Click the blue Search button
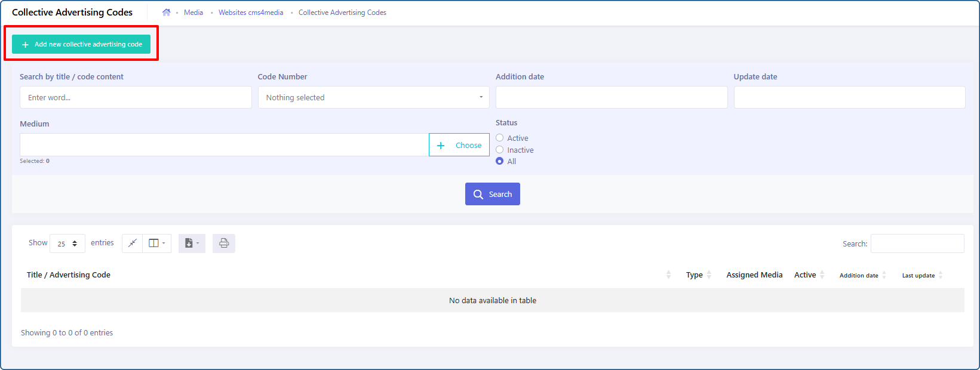This screenshot has height=370, width=980. click(x=493, y=194)
